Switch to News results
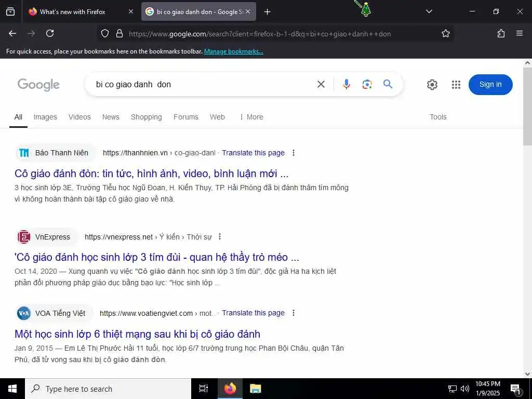 point(111,117)
